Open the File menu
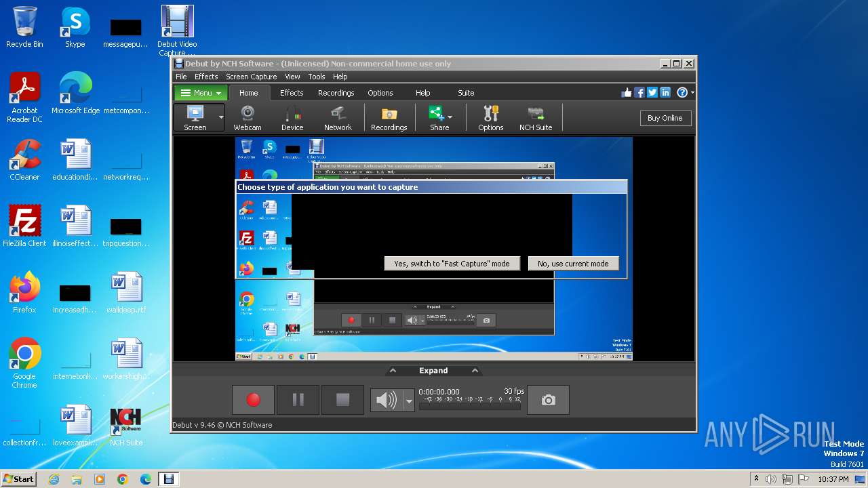 [x=181, y=77]
